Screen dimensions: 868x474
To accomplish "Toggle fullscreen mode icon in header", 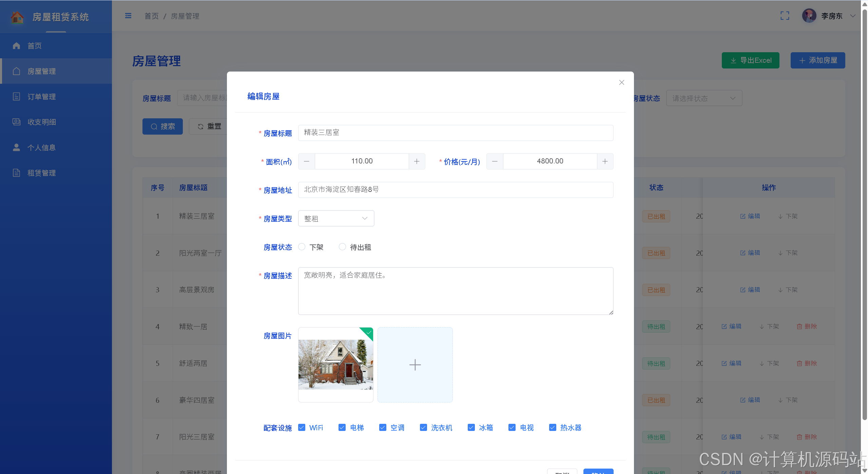I will coord(785,16).
